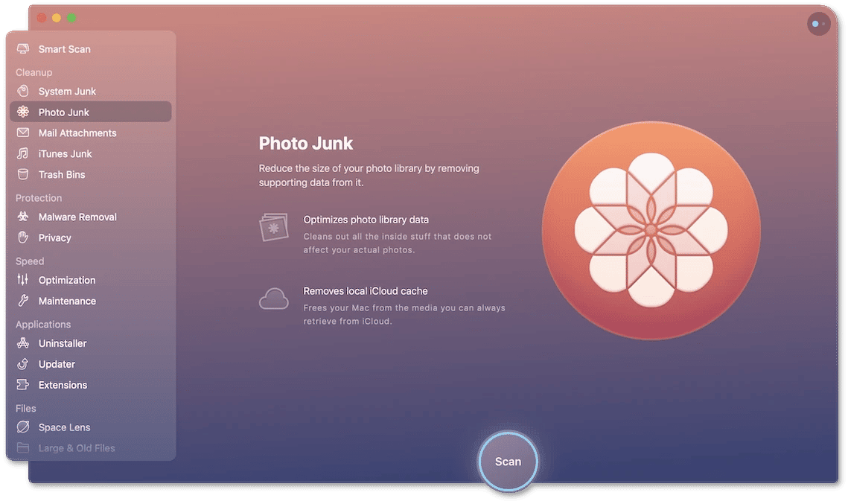The image size is (848, 504).
Task: Click the iTunes Junk music note icon
Action: pyautogui.click(x=23, y=153)
